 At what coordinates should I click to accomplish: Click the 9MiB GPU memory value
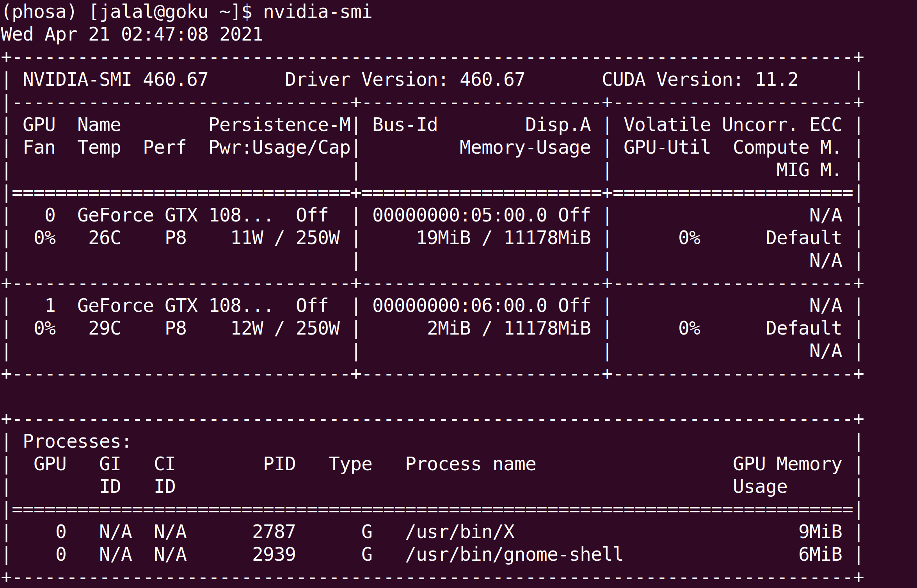click(x=820, y=532)
